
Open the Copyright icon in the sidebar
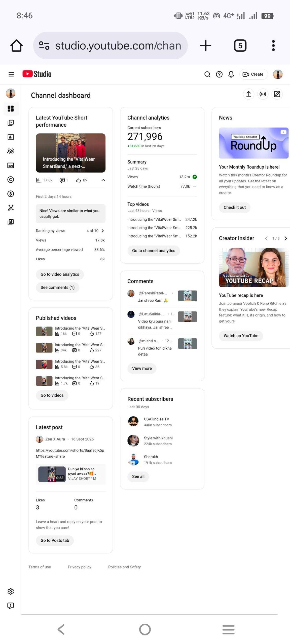pos(11,180)
